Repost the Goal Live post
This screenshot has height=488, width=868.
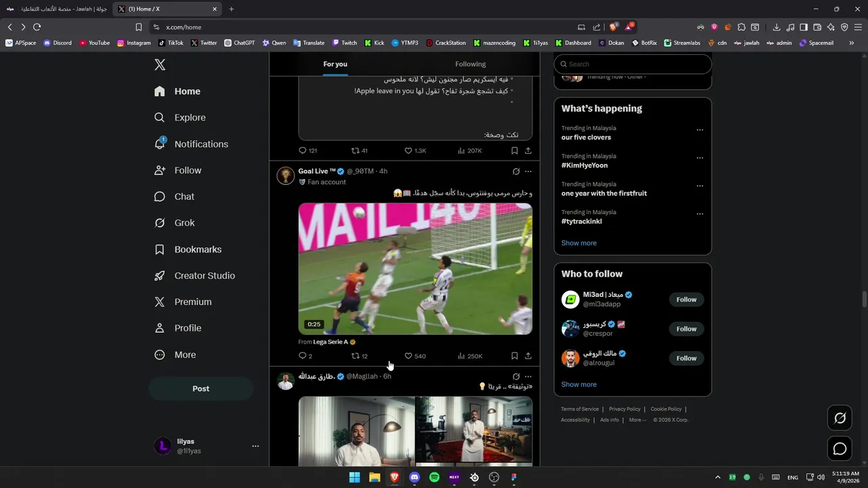coord(359,356)
